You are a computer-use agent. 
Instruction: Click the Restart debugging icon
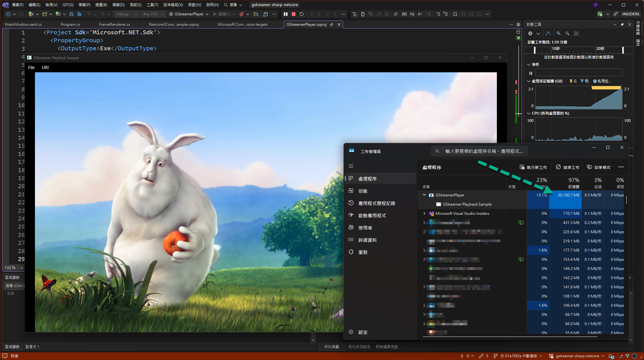302,14
